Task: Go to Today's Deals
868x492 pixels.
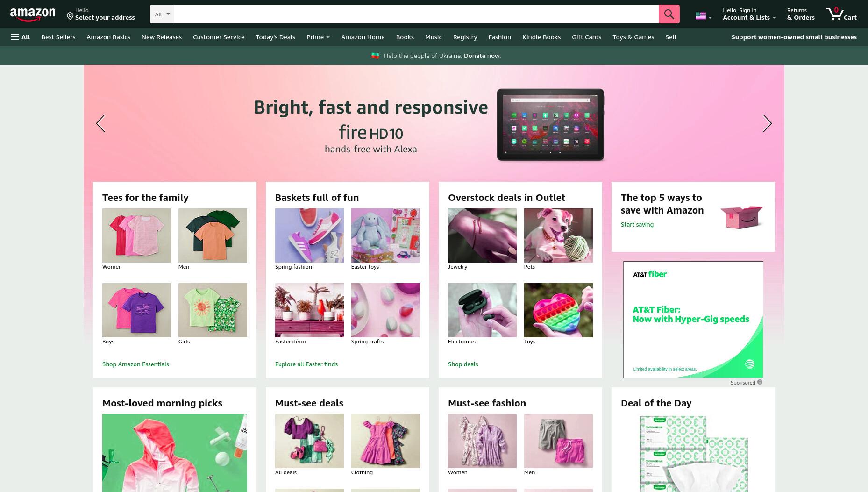Action: (275, 37)
